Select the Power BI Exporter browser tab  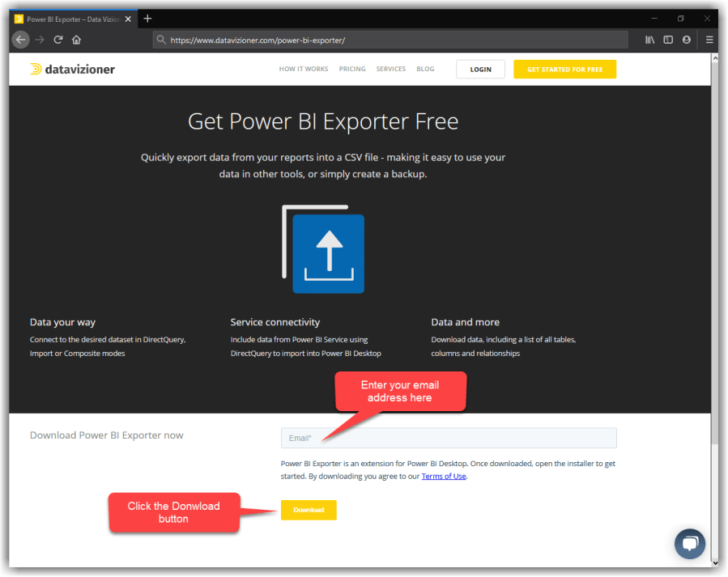pyautogui.click(x=74, y=19)
